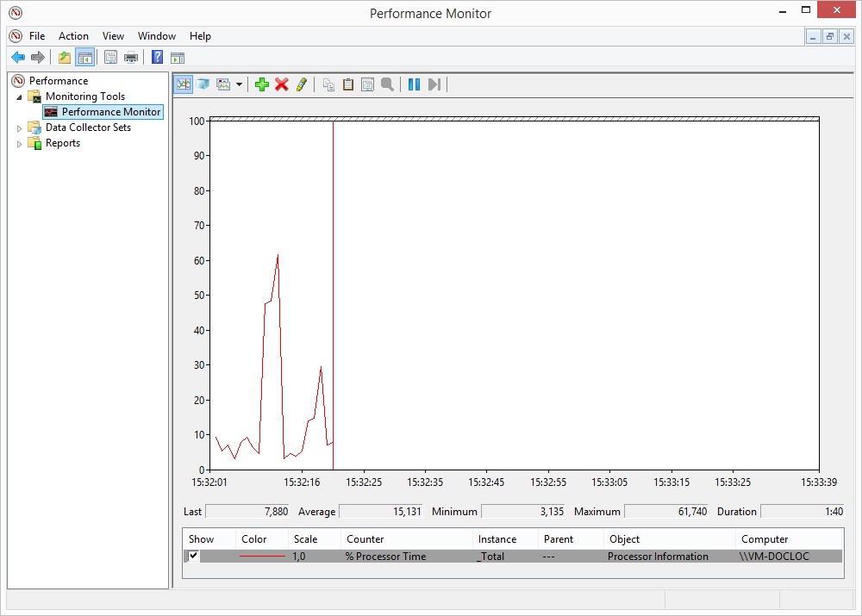This screenshot has height=616, width=862.
Task: Open the Change Graph Type dropdown arrow
Action: click(238, 84)
